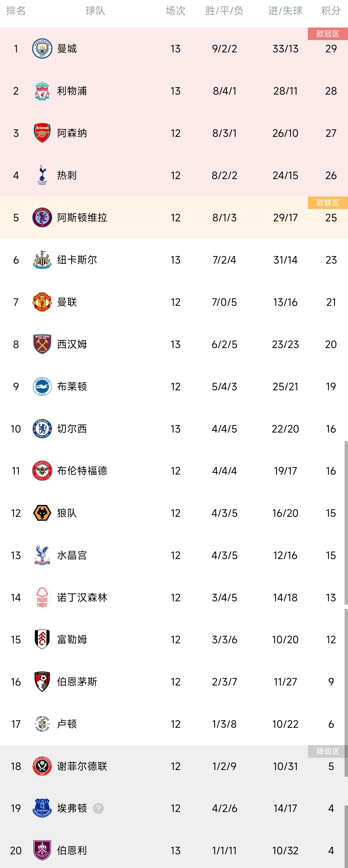
Task: Click the 欧冠区 zone label
Action: (x=328, y=34)
